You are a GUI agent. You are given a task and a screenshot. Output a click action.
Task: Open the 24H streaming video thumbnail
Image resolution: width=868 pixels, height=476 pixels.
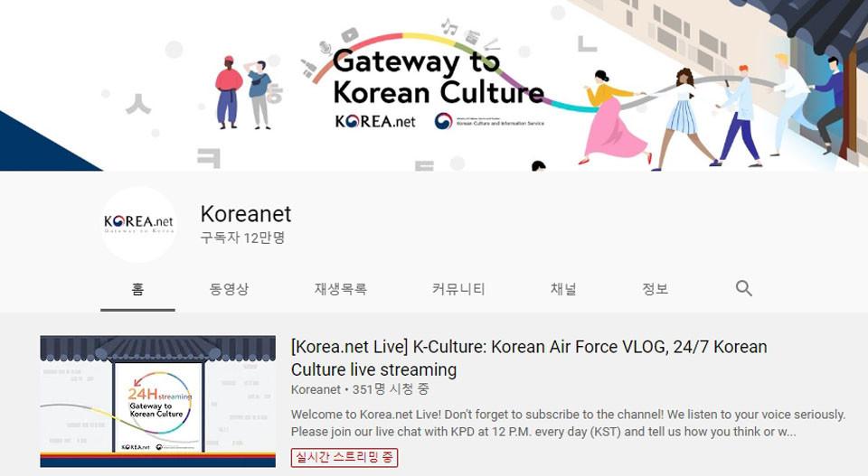tap(157, 401)
